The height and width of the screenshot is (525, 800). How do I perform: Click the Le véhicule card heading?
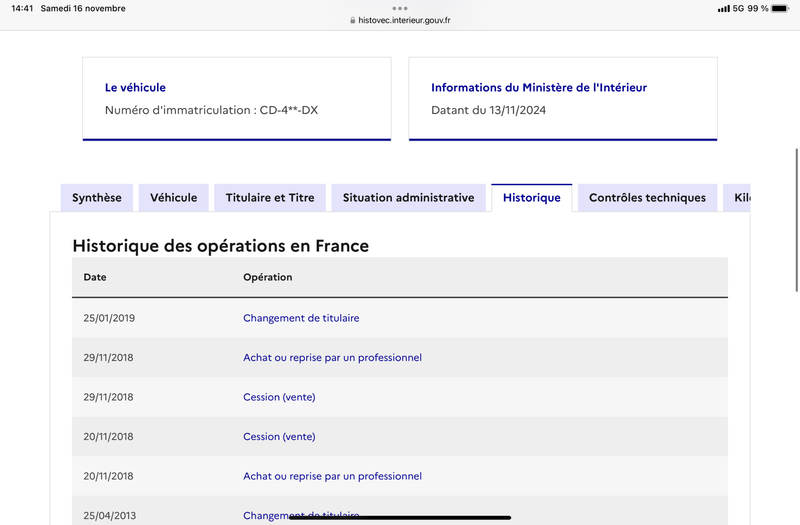tap(135, 87)
